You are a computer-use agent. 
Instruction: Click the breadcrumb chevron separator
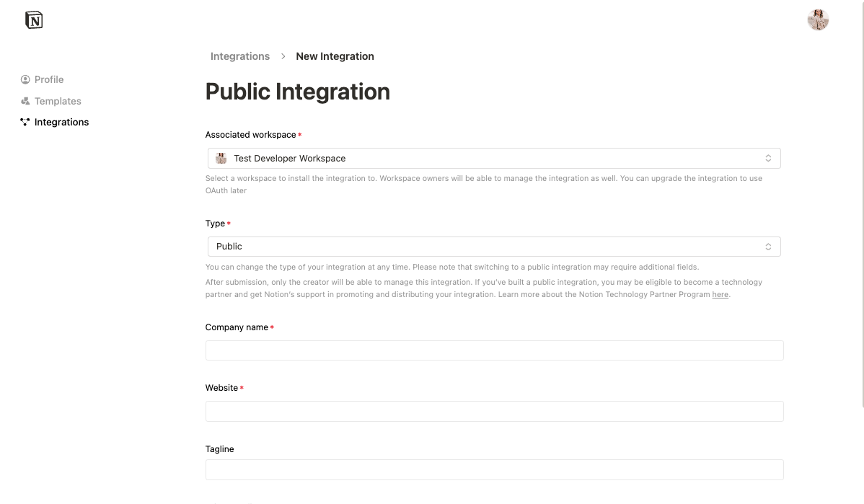(283, 56)
